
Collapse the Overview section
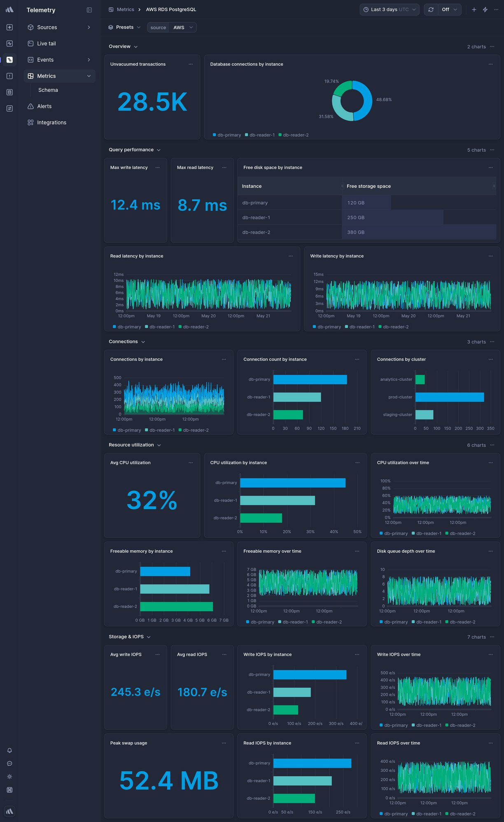(x=135, y=47)
